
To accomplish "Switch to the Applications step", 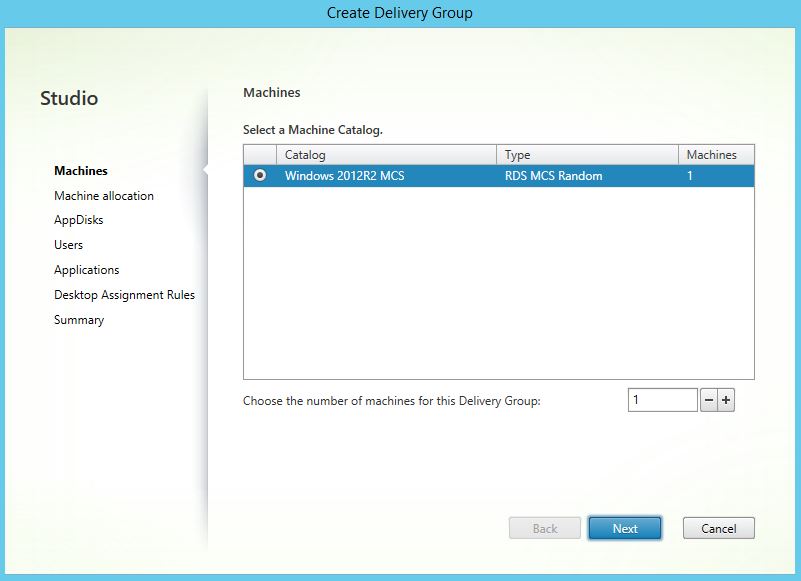I will pyautogui.click(x=87, y=270).
